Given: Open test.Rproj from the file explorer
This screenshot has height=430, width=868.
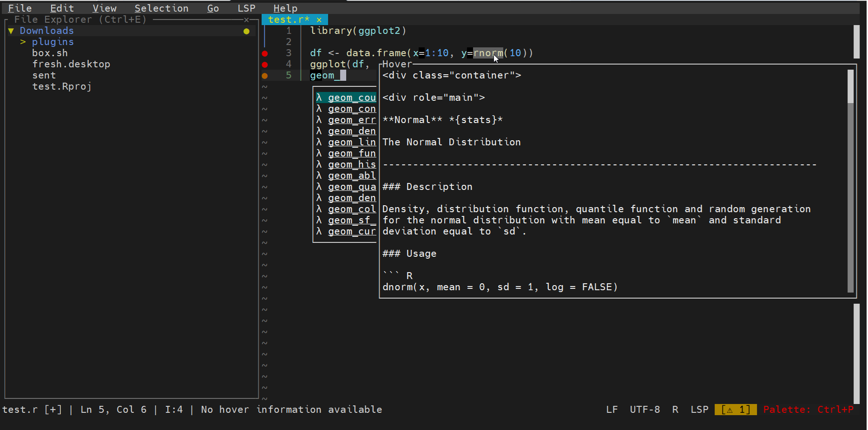Looking at the screenshot, I should click(x=62, y=87).
